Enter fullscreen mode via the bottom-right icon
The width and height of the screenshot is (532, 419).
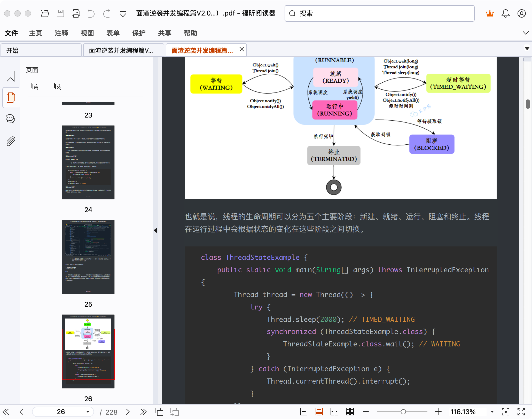pos(521,412)
